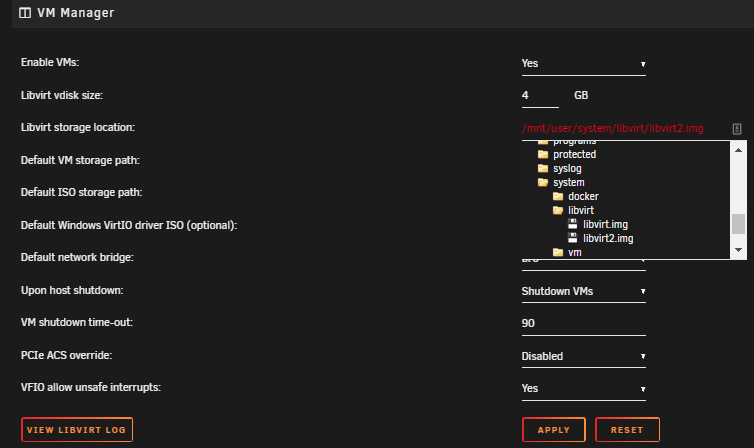Select the protected folder in tree
The height and width of the screenshot is (448, 754).
click(x=574, y=154)
